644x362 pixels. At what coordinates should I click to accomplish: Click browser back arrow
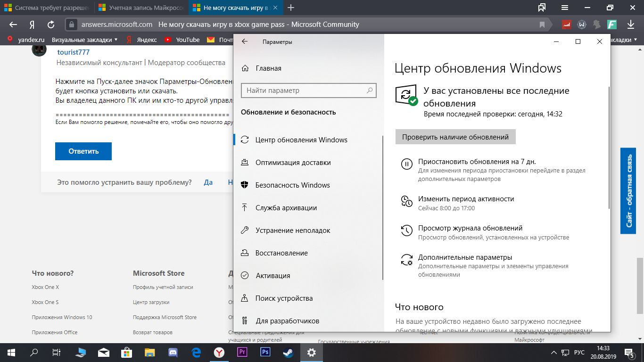13,25
